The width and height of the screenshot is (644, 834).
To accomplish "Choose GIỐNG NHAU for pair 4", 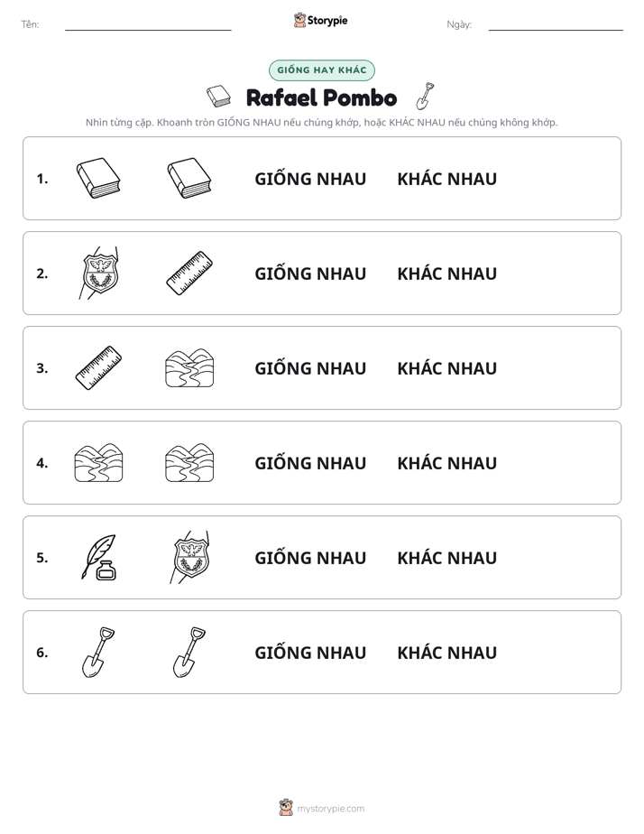I will tap(310, 463).
